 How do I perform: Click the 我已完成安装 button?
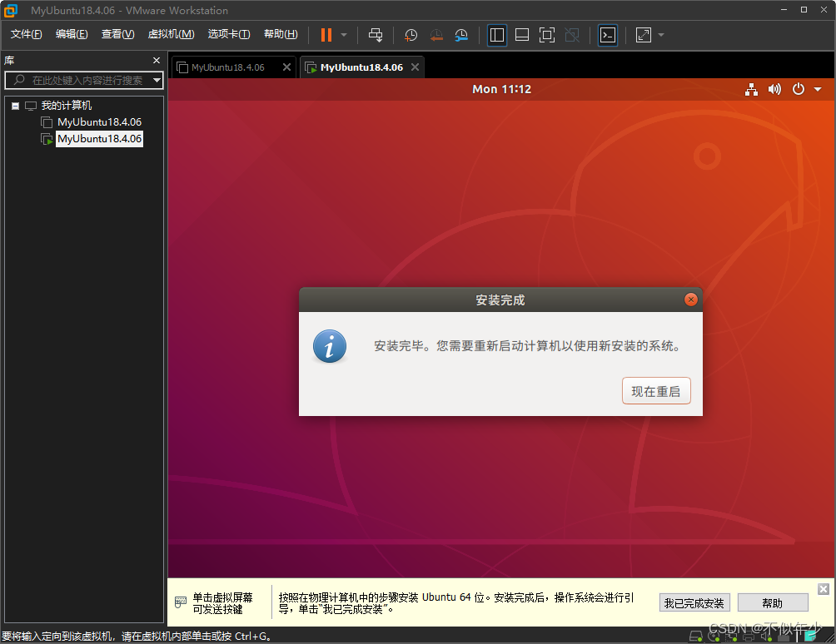point(694,603)
